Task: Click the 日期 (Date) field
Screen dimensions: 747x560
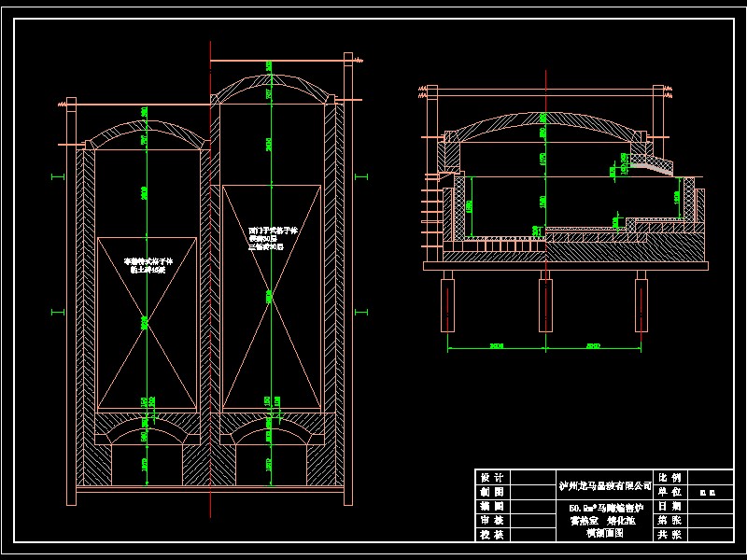Action: (669, 506)
